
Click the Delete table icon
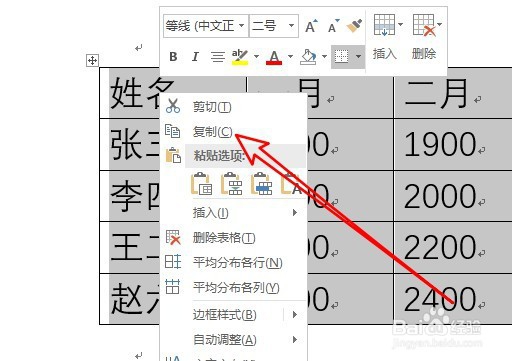click(424, 25)
